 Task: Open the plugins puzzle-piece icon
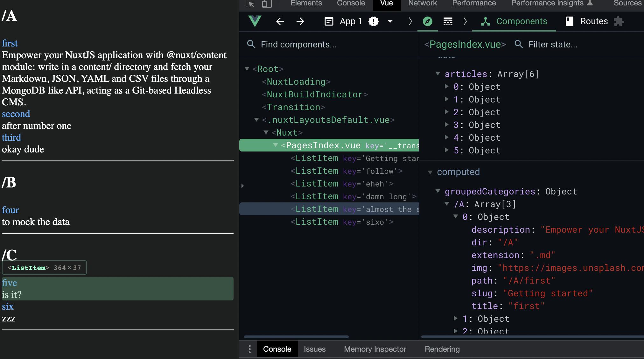(x=619, y=21)
